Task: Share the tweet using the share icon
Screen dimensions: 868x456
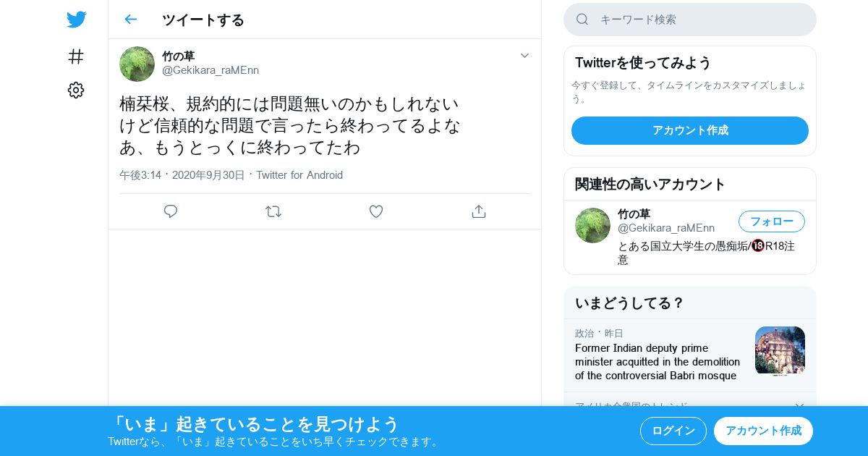Action: tap(478, 211)
